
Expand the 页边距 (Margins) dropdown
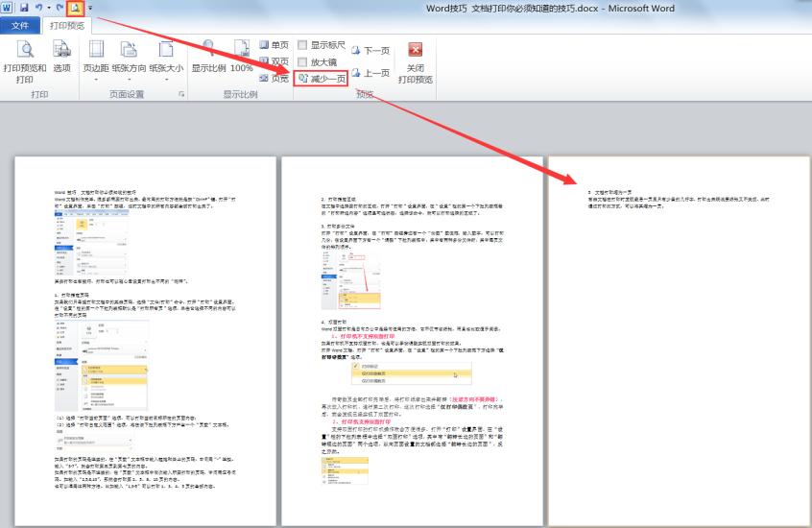click(96, 60)
